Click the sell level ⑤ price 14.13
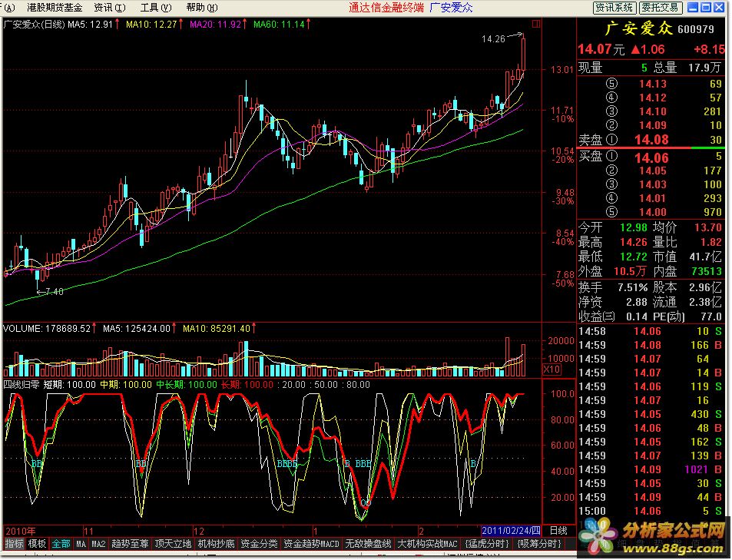Screen dimensions: 732x560 (653, 84)
